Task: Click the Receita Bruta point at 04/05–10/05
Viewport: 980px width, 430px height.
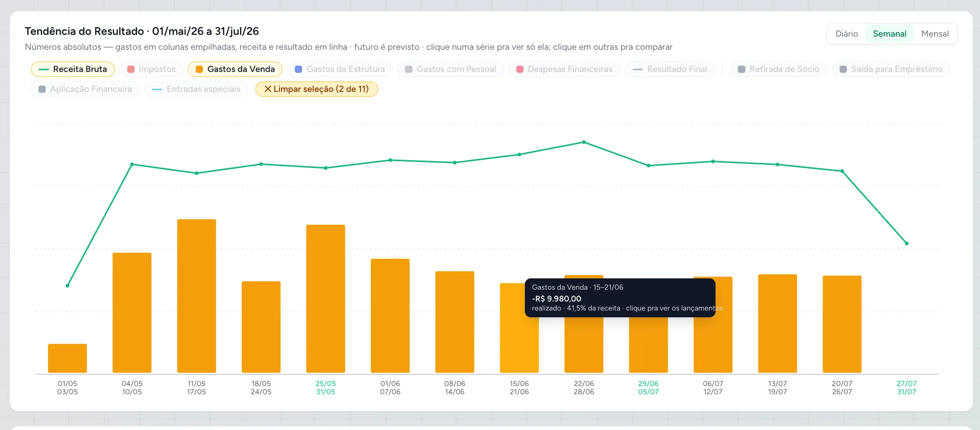Action: coord(132,164)
